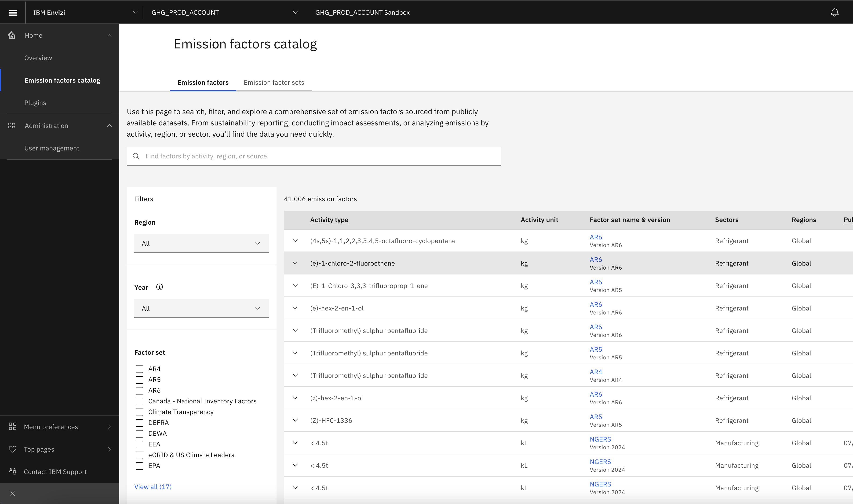This screenshot has width=853, height=504.
Task: Open Contact IBM Support
Action: (x=55, y=472)
